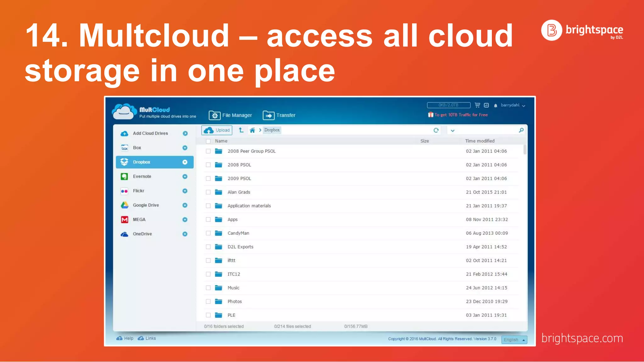Click folder icon of Photos

pyautogui.click(x=219, y=301)
